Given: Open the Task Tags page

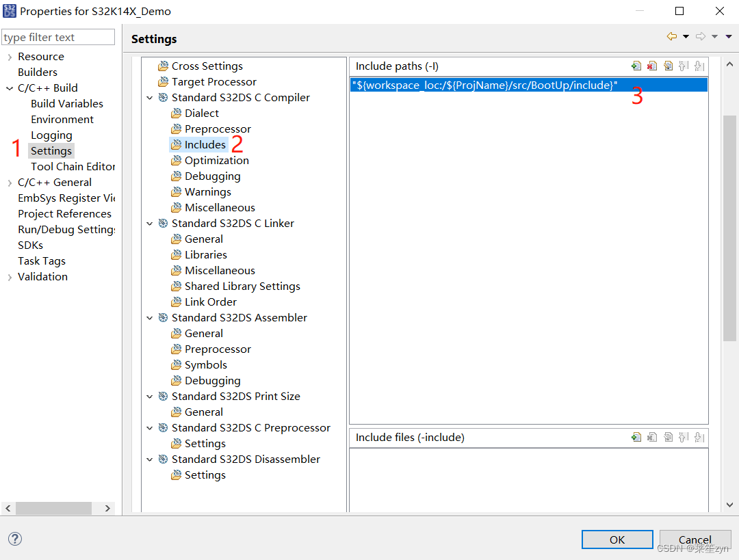Looking at the screenshot, I should coord(42,261).
